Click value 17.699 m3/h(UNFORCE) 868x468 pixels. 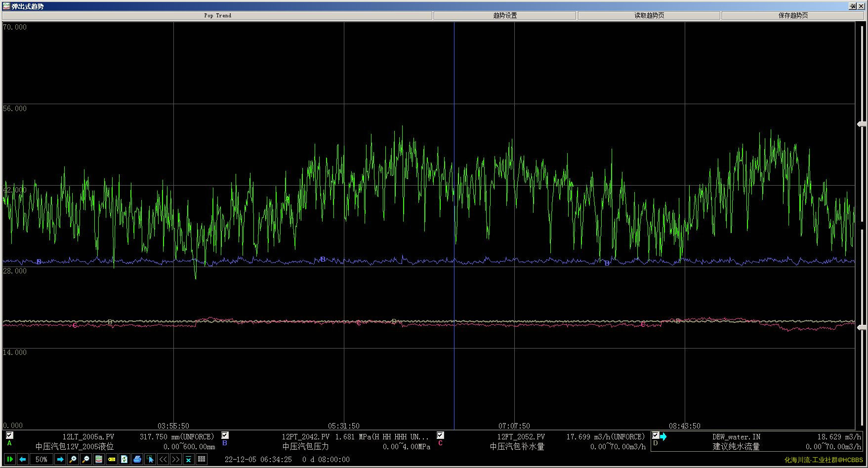coord(606,437)
